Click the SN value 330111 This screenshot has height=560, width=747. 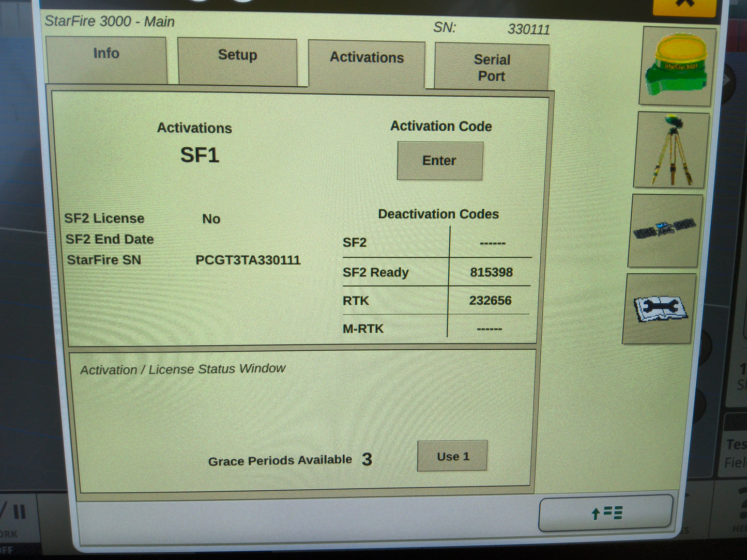point(530,29)
